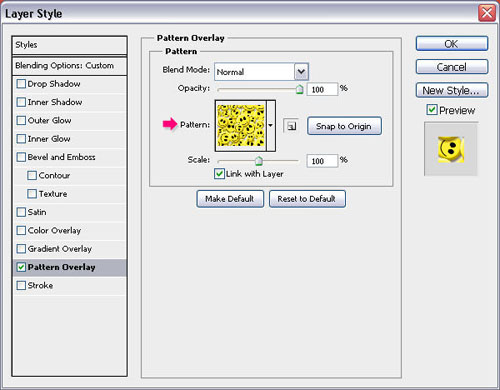This screenshot has height=390, width=500.
Task: Select the Stroke style row
Action: point(70,286)
